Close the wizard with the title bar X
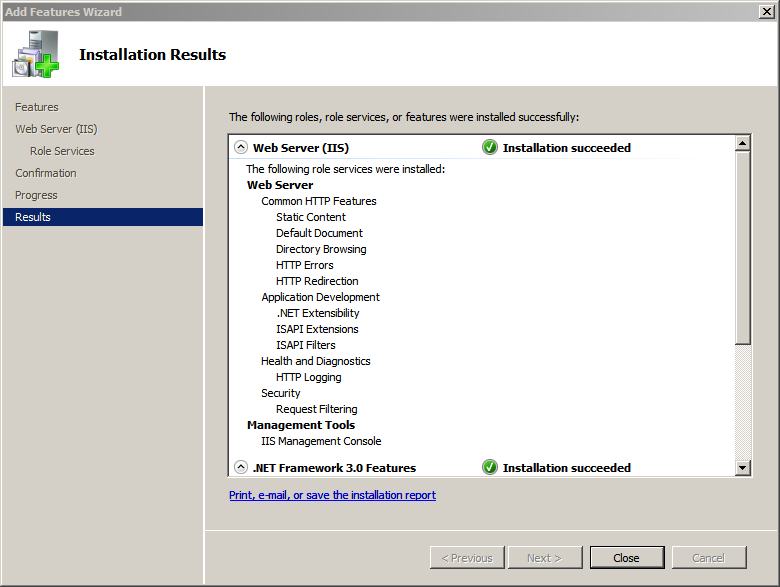This screenshot has width=780, height=587. pyautogui.click(x=767, y=11)
